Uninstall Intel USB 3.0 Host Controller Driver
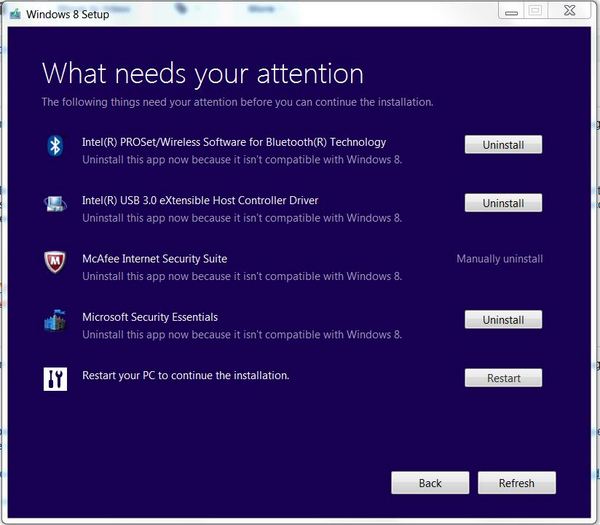 click(503, 203)
